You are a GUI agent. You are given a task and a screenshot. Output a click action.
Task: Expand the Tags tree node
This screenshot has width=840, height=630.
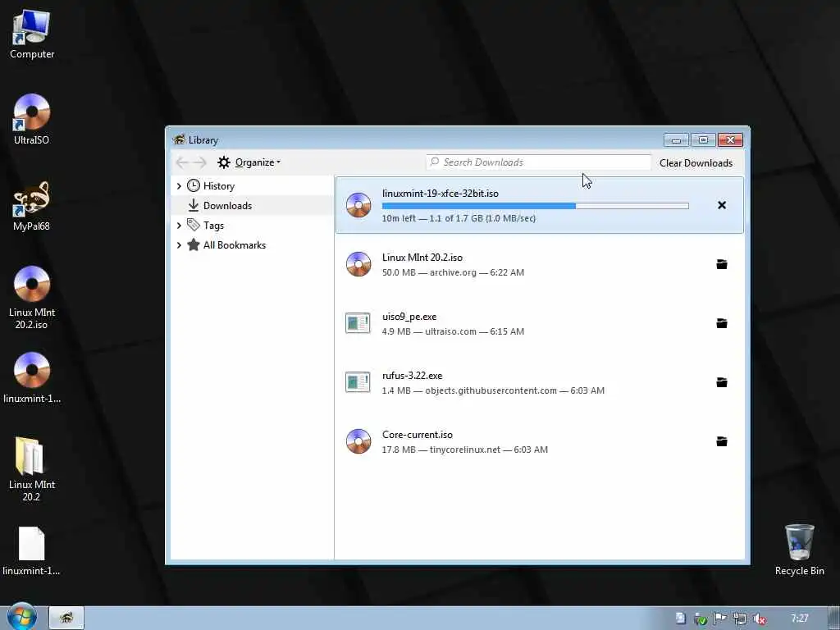tap(179, 226)
